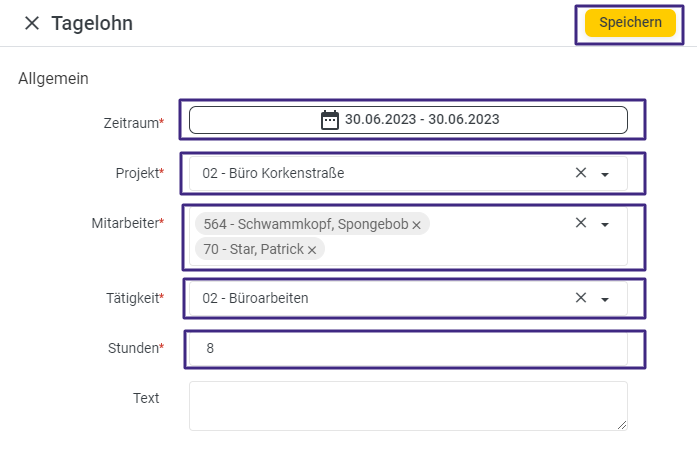Expand the Tätigkeit dropdown arrow
This screenshot has height=456, width=697.
605,300
